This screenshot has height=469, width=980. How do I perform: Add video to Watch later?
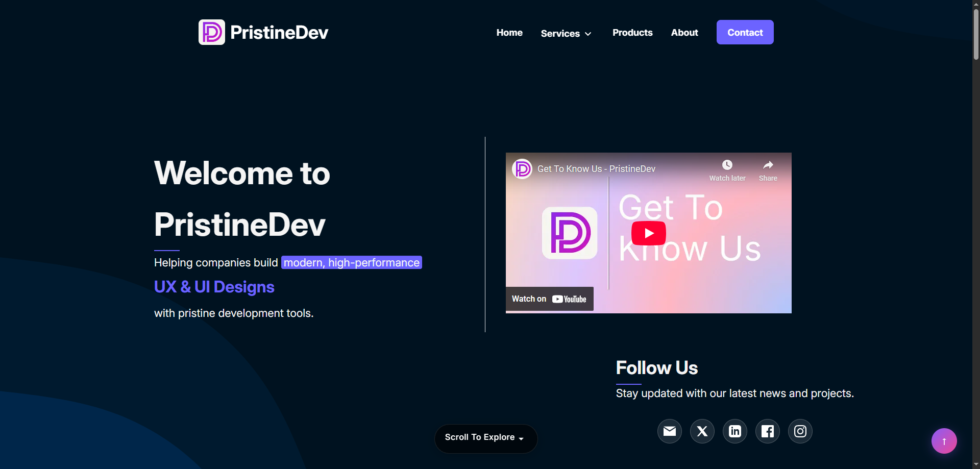(x=727, y=168)
